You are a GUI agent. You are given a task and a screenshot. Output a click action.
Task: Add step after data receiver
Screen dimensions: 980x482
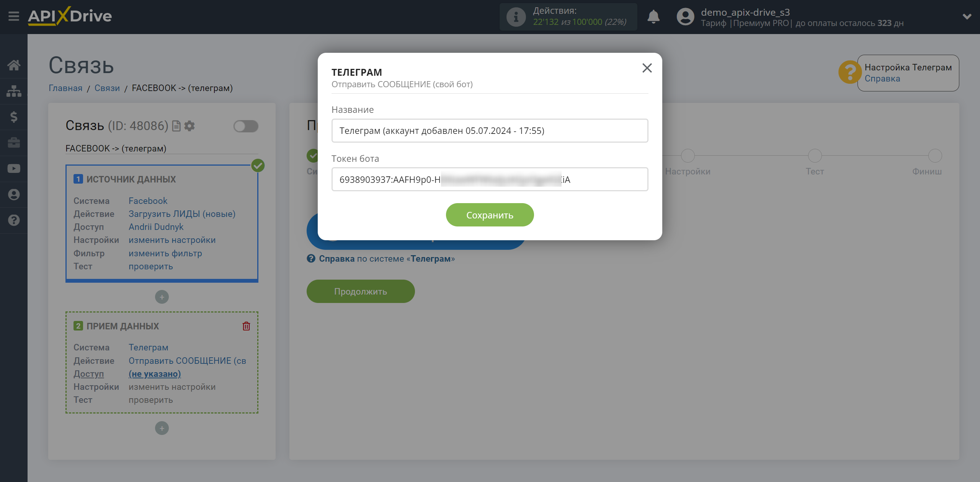click(162, 428)
